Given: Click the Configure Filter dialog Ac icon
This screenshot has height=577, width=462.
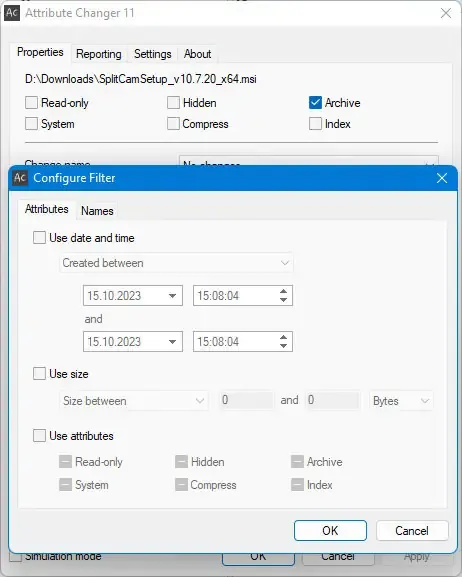Looking at the screenshot, I should (20, 178).
